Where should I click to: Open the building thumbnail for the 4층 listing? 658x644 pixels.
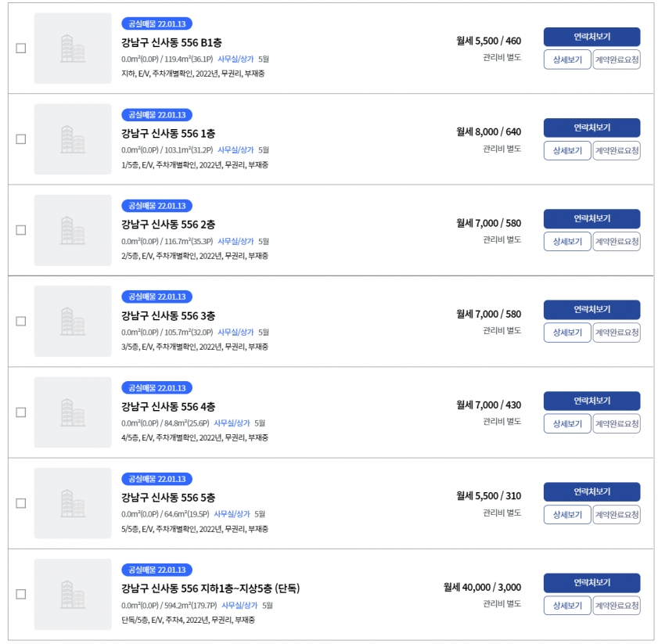pos(73,412)
